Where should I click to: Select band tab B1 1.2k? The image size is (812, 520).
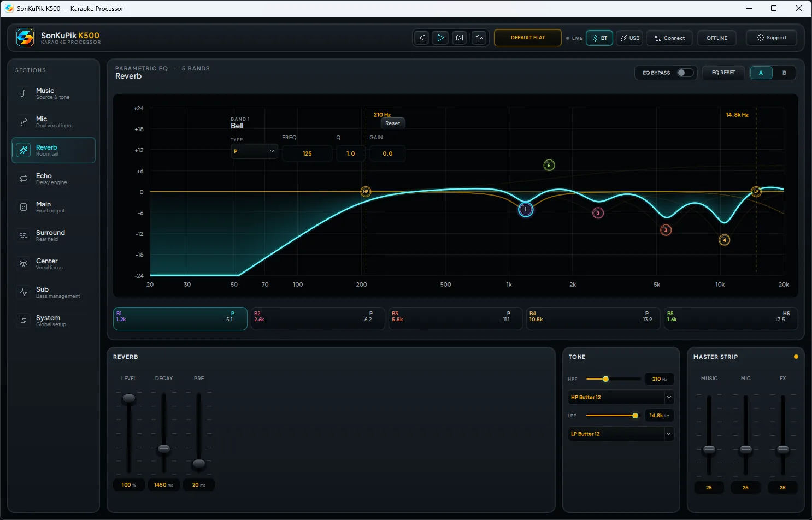(x=180, y=318)
